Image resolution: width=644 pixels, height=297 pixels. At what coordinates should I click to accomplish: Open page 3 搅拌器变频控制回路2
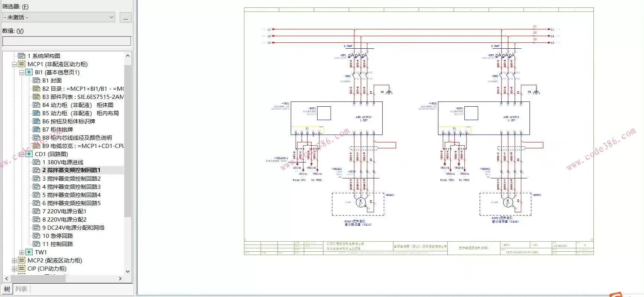[71, 178]
